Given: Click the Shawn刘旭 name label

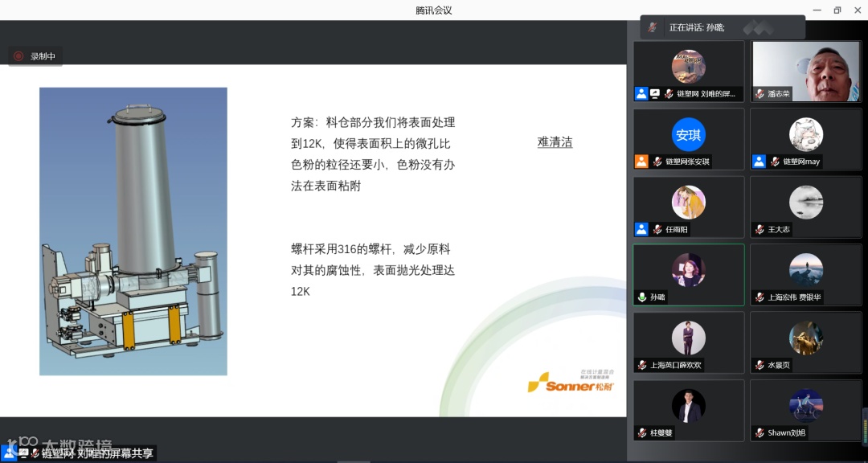Looking at the screenshot, I should coord(787,433).
